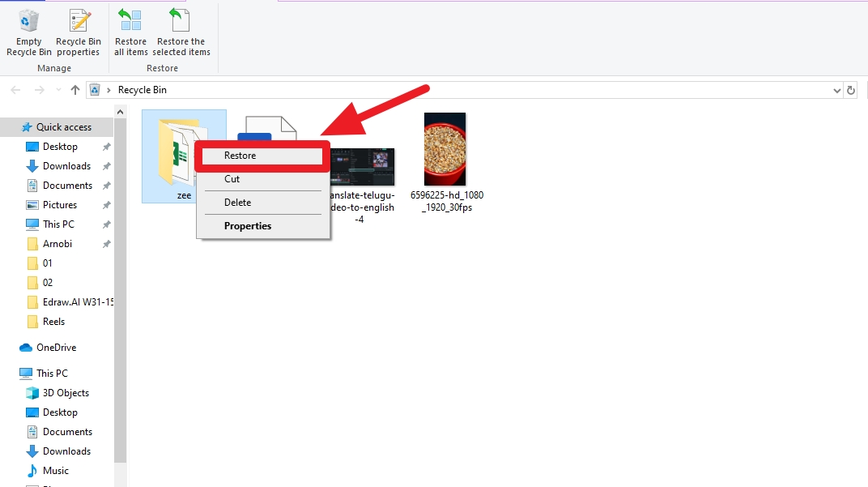Image resolution: width=868 pixels, height=487 pixels.
Task: Choose Delete from context menu
Action: click(262, 203)
